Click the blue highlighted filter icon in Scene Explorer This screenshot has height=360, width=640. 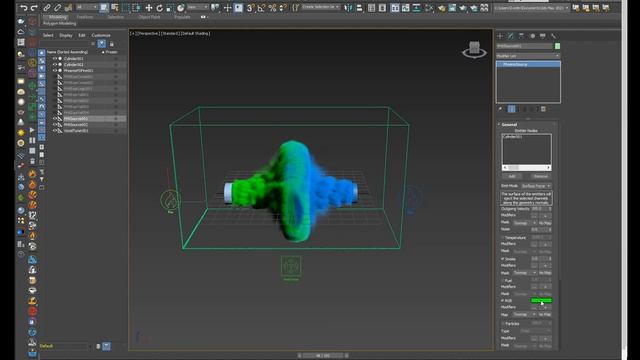[102, 44]
